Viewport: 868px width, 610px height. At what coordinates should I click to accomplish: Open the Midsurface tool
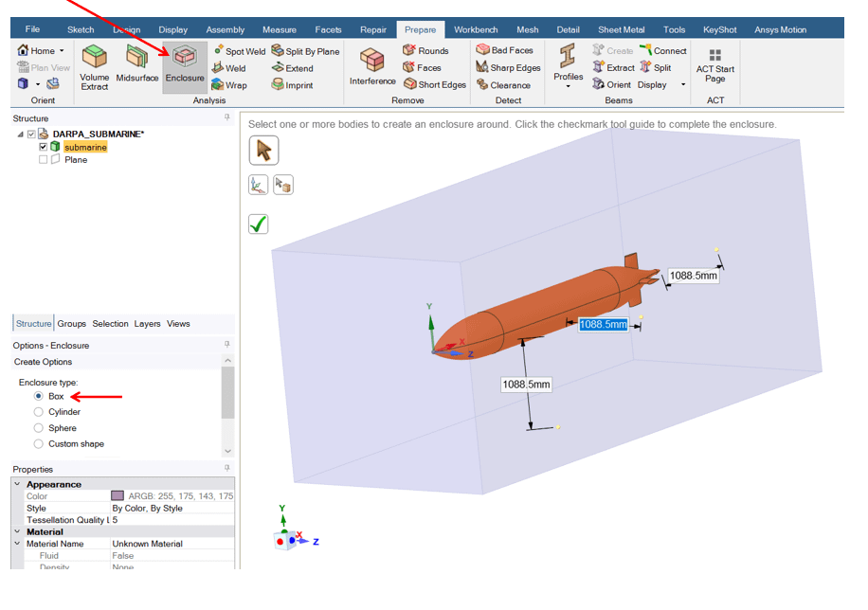(x=136, y=65)
